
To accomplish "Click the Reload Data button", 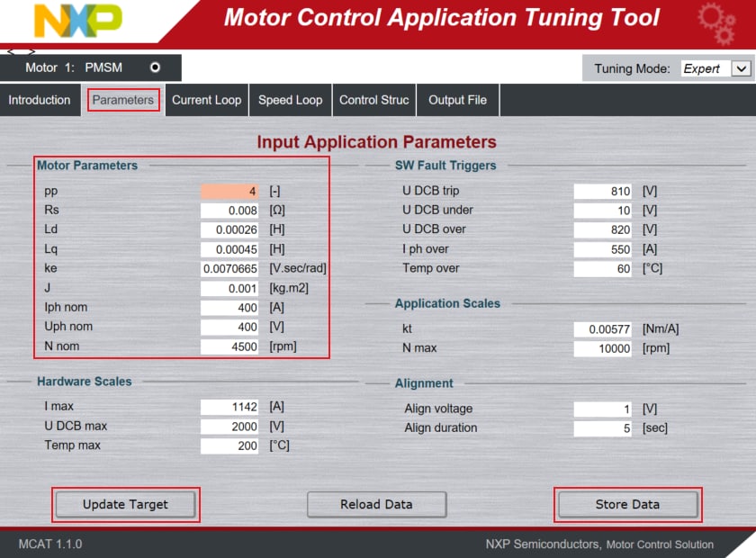I will point(376,504).
